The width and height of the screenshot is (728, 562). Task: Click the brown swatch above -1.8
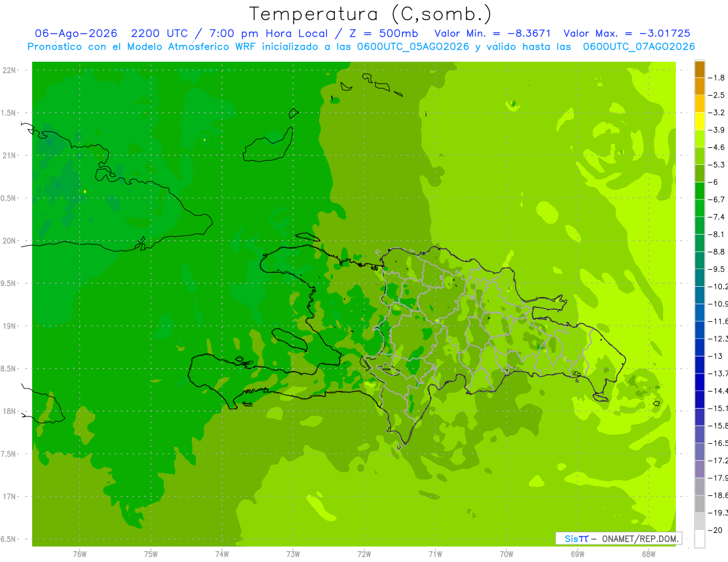[699, 69]
